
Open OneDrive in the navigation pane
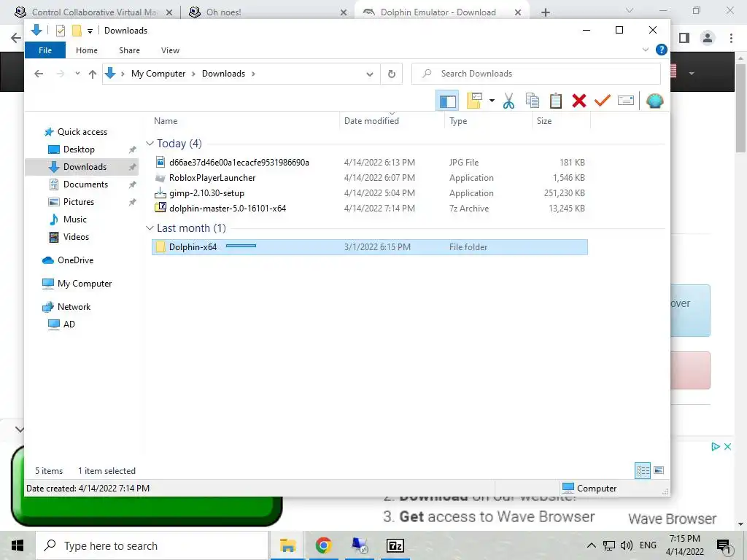click(x=75, y=260)
